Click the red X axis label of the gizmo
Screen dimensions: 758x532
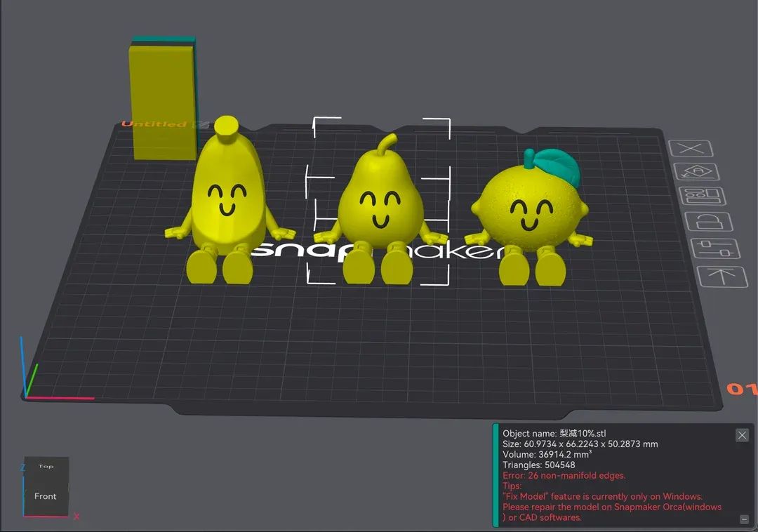point(76,517)
